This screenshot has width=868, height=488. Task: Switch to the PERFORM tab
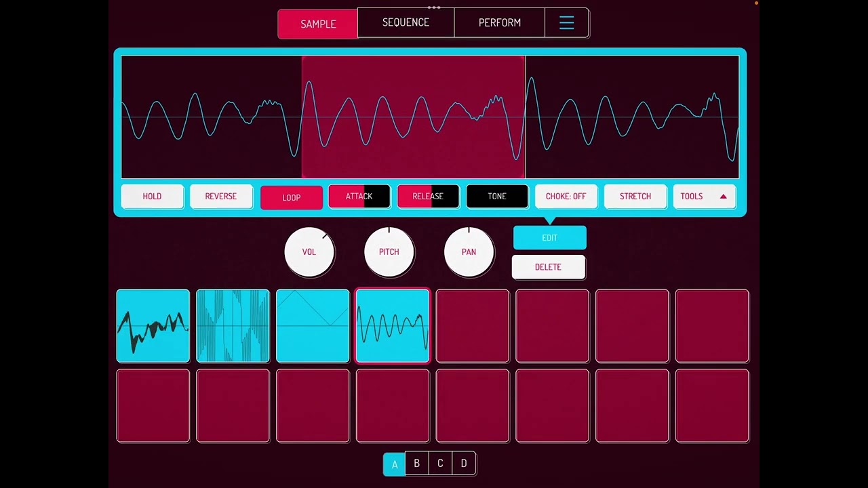click(x=500, y=22)
